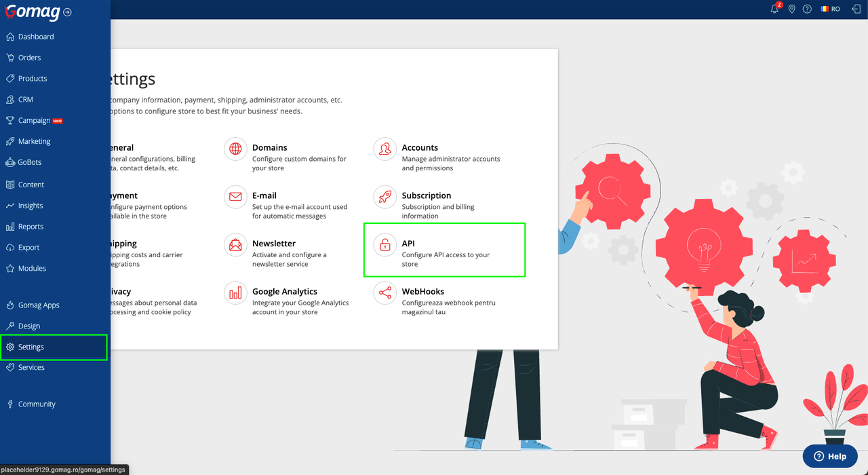The image size is (868, 475).
Task: Select the WebHooks share icon
Action: click(x=385, y=293)
